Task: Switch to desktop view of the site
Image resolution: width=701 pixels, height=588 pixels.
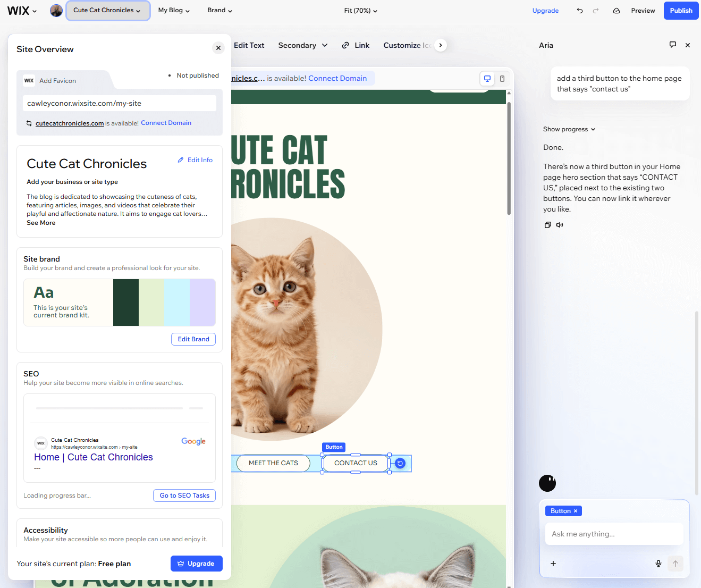Action: [x=487, y=78]
